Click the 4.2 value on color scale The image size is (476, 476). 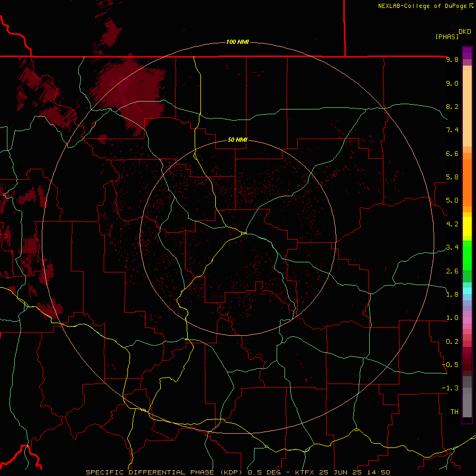(x=452, y=224)
